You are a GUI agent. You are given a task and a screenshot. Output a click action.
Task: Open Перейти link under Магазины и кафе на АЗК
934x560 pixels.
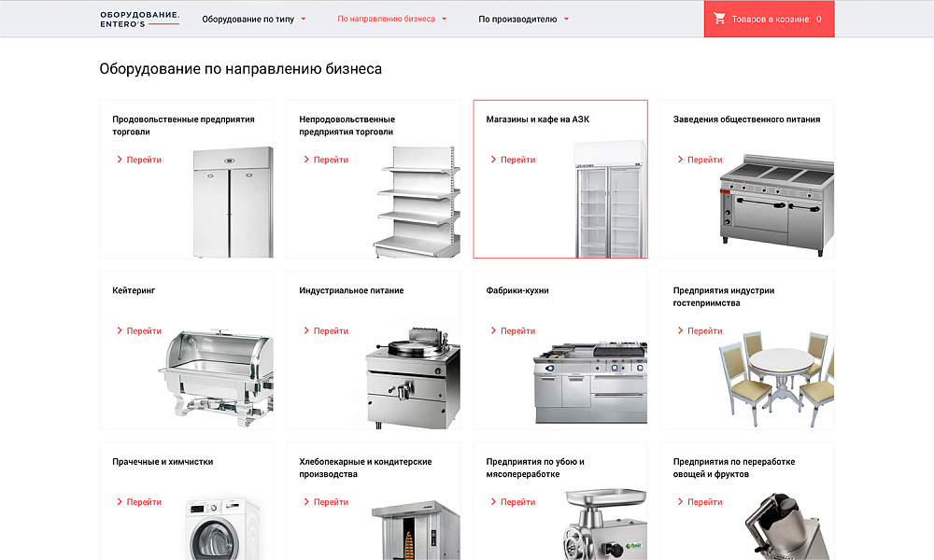[x=516, y=159]
